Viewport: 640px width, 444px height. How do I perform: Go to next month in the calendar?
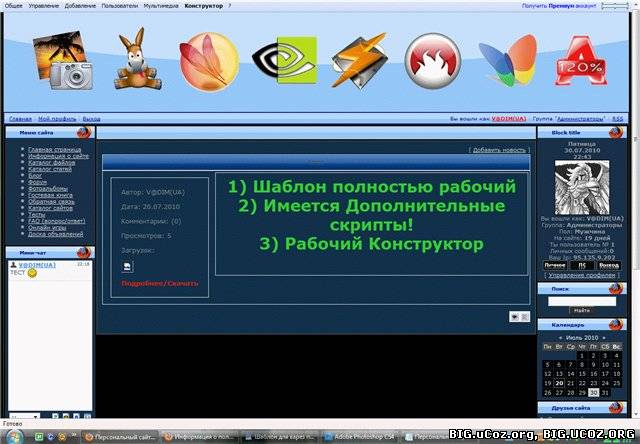coord(604,338)
